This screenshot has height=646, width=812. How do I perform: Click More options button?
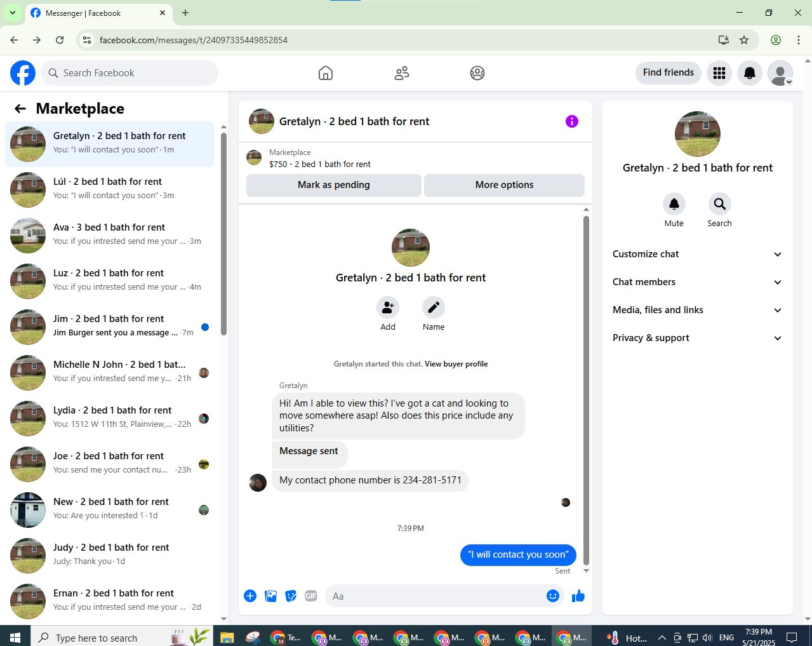pos(504,185)
